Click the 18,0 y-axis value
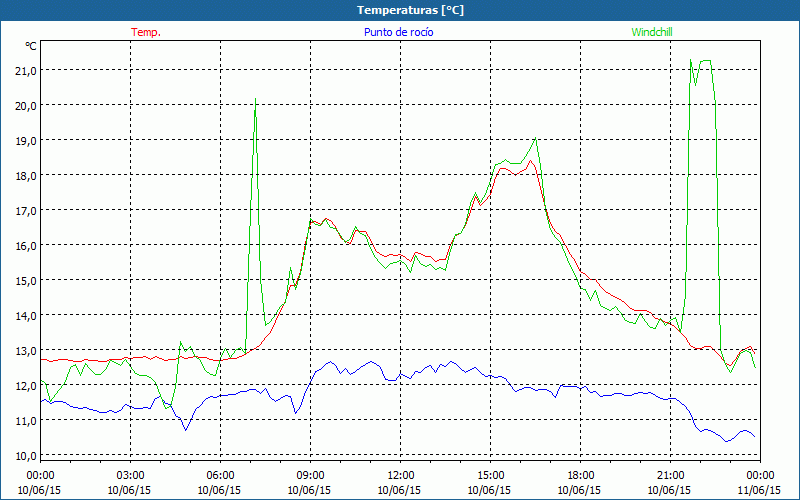Screen dimensions: 800x500 (25, 176)
